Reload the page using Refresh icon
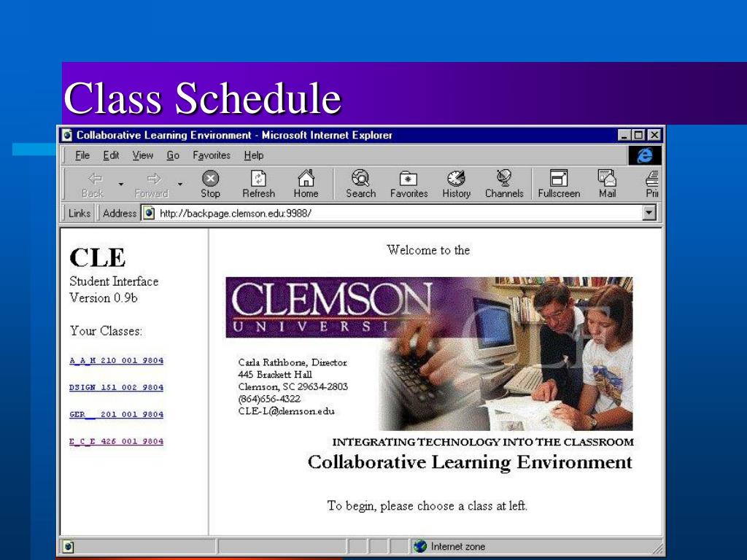 click(x=258, y=179)
